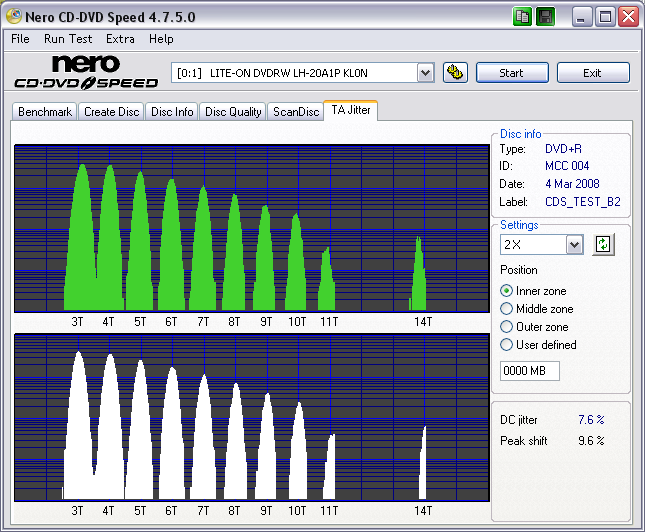Open the LITE-ON DVDRW drive combo box

pos(302,73)
